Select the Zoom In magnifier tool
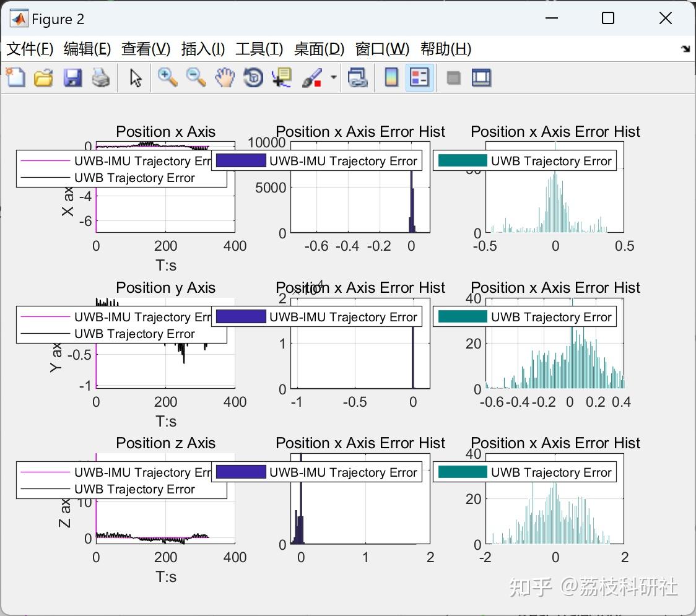This screenshot has height=616, width=696. click(167, 77)
